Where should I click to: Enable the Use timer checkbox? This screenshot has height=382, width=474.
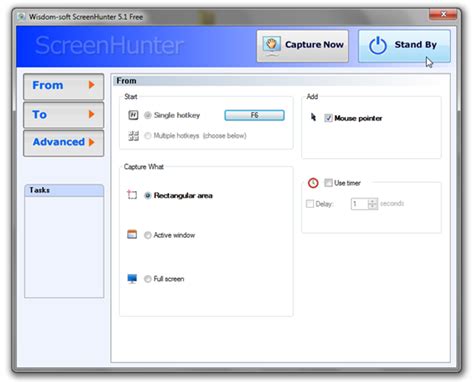328,183
